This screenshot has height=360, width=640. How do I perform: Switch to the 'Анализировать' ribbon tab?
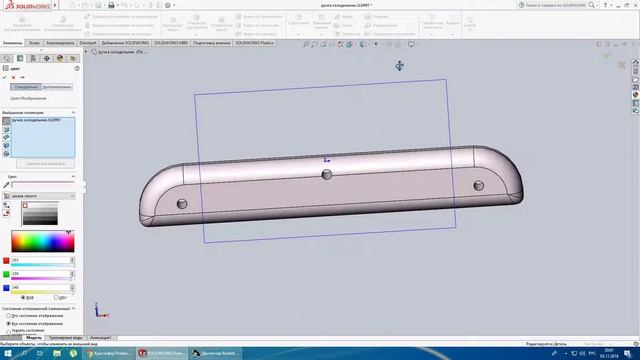click(x=60, y=43)
